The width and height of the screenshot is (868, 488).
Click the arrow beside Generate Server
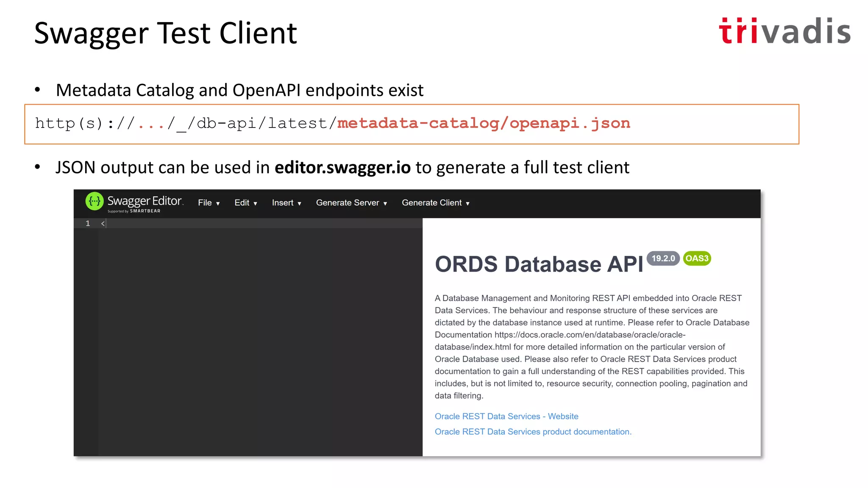click(385, 204)
